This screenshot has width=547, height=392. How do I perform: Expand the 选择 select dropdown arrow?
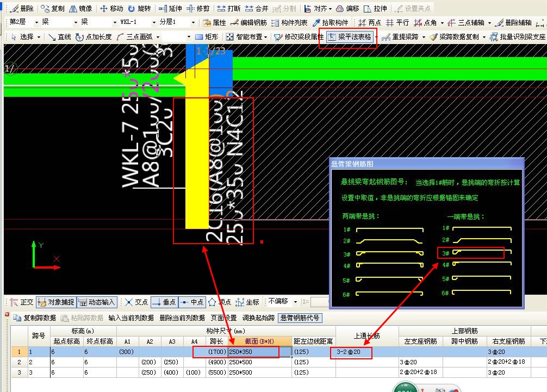39,37
